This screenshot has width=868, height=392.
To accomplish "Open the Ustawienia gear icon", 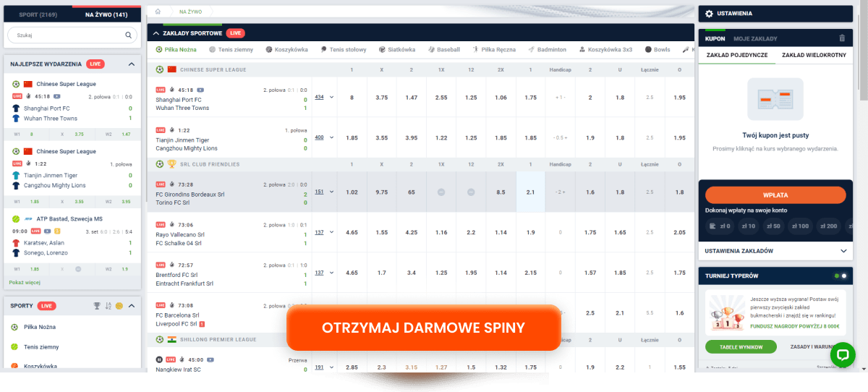I will click(x=709, y=13).
